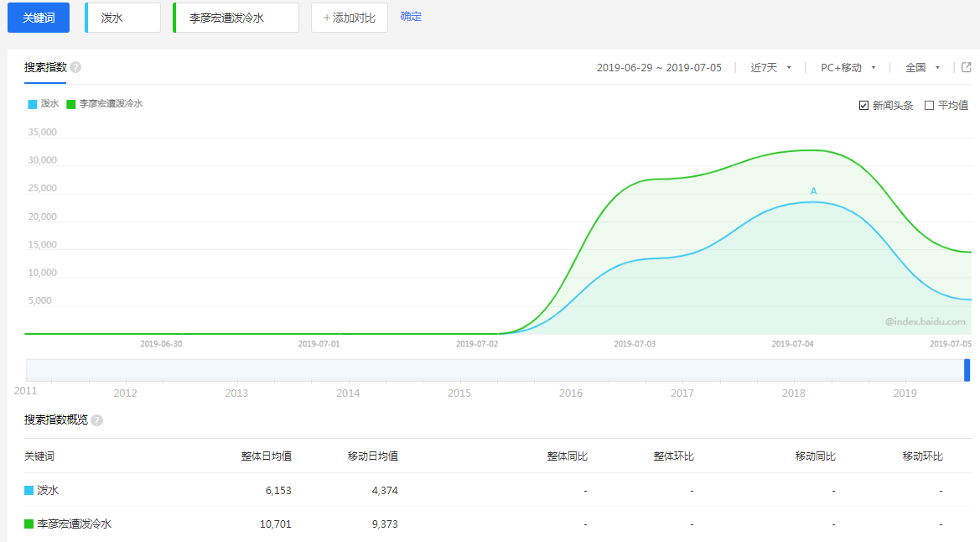Click the green 李彦宏遭泼冷水 legend square
Screen dimensions: 980x542
point(71,104)
